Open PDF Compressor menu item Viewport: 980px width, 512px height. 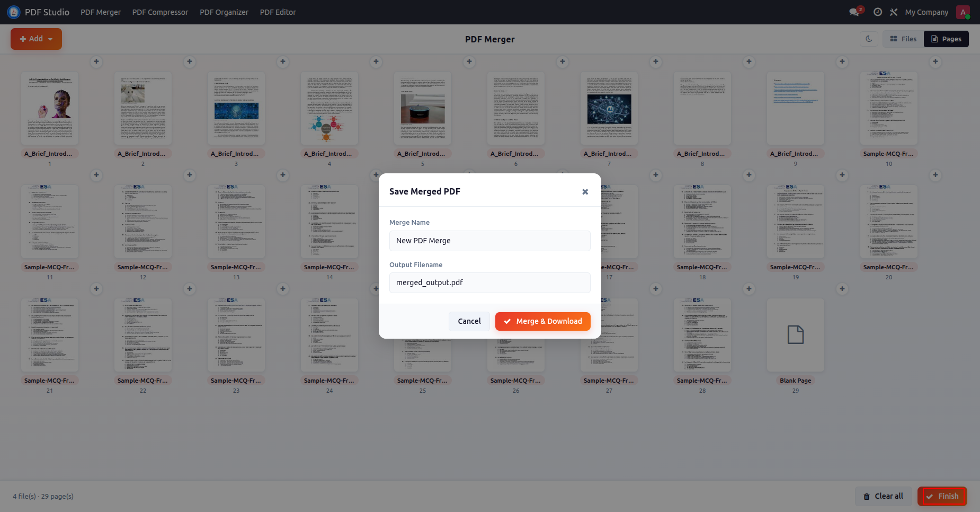(x=160, y=12)
